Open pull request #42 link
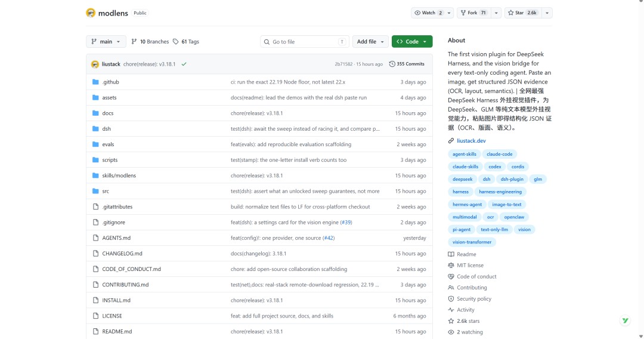This screenshot has width=644, height=339. pos(329,238)
